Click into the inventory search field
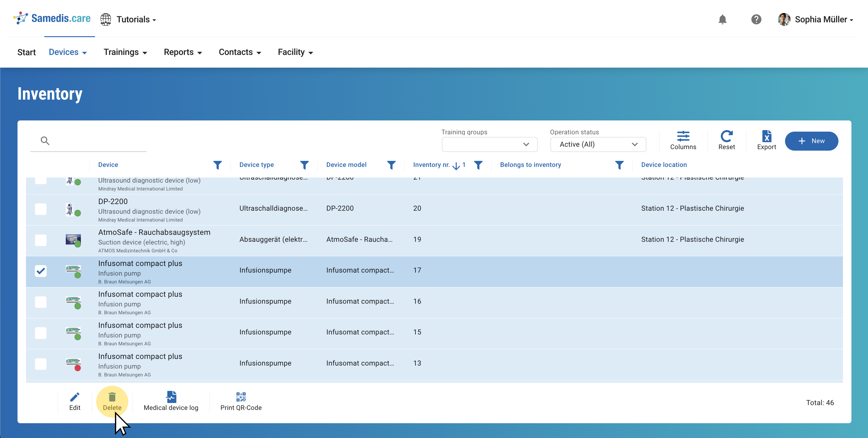868x438 pixels. tap(98, 141)
